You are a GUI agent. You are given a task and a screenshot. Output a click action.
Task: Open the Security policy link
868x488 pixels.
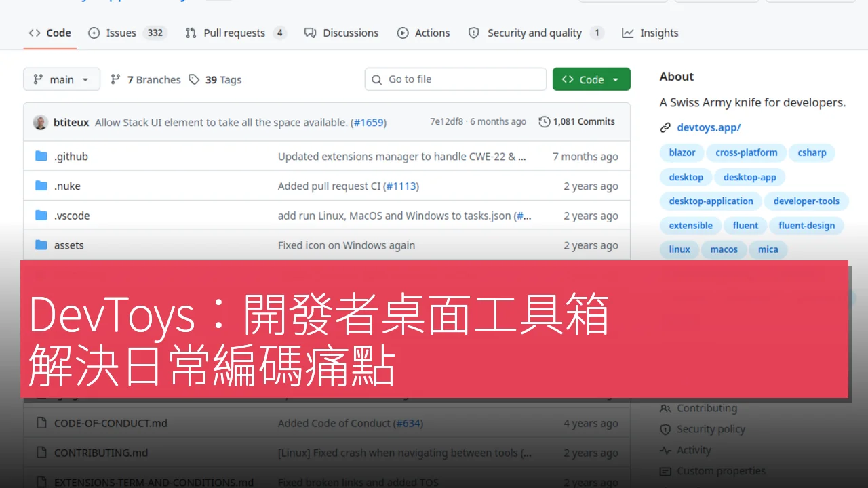point(703,429)
